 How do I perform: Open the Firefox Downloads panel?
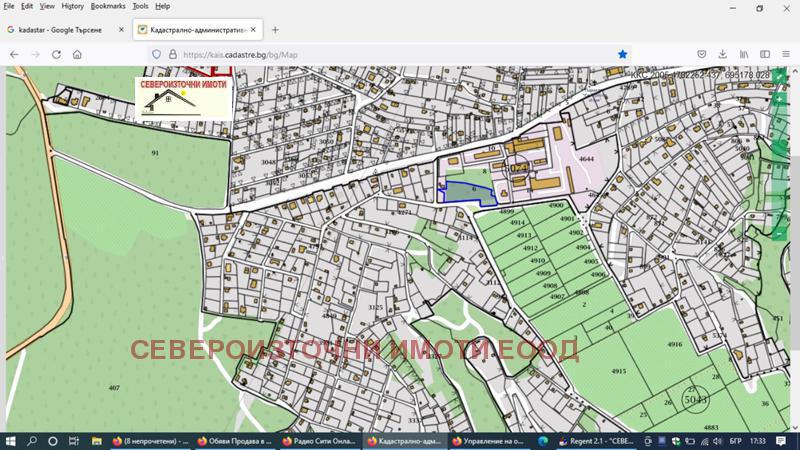pos(722,54)
